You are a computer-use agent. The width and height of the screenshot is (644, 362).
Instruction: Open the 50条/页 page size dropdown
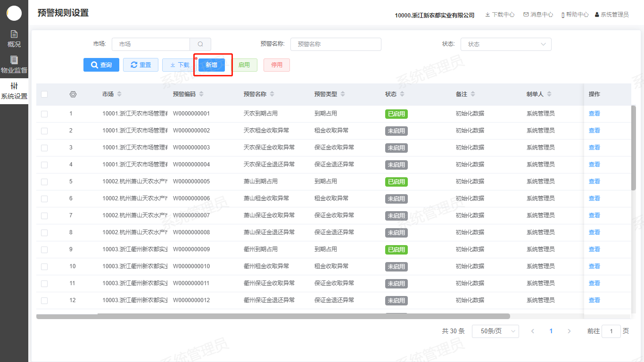pyautogui.click(x=495, y=331)
